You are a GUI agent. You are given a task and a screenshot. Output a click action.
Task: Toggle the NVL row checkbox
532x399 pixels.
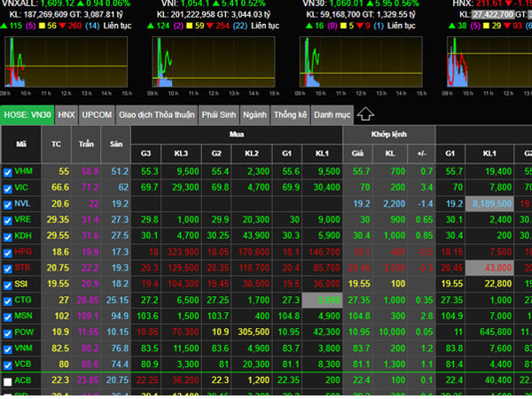(x=7, y=205)
